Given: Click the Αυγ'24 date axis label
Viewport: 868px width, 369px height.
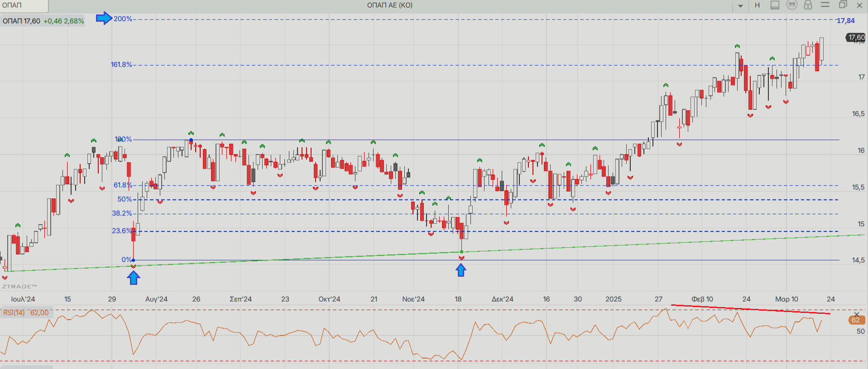Looking at the screenshot, I should 156,299.
